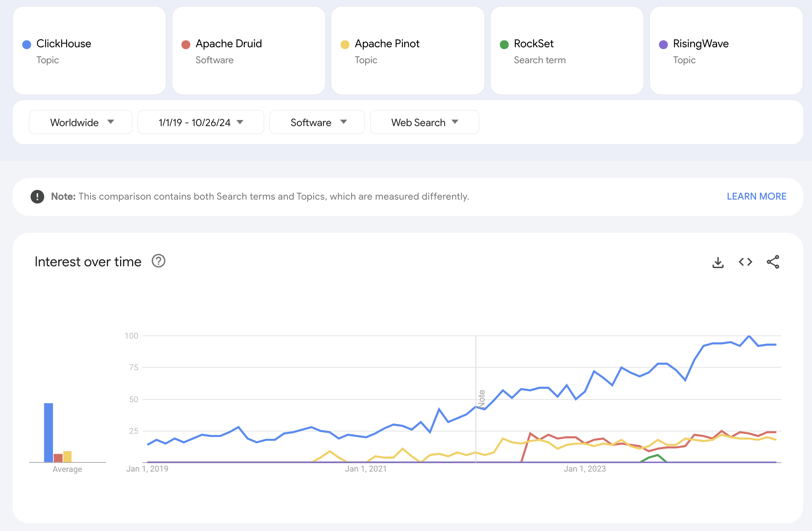Screen dimensions: 812x531
Task: Click the blue ClickHouse color dot
Action: click(x=27, y=45)
